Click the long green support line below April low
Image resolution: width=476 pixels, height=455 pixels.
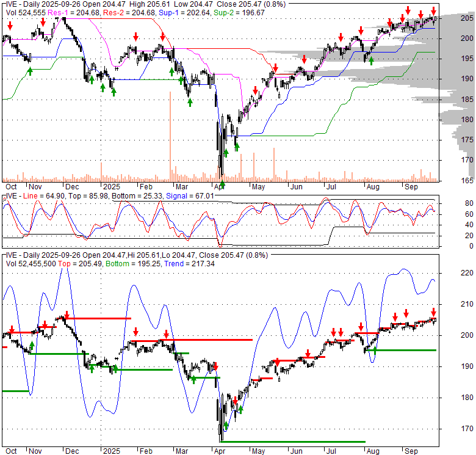click(x=294, y=442)
